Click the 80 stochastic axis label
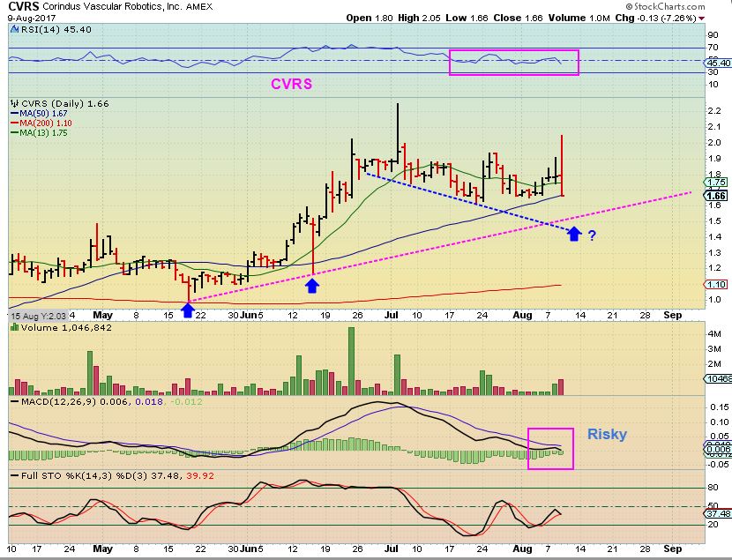The width and height of the screenshot is (732, 560). (713, 488)
